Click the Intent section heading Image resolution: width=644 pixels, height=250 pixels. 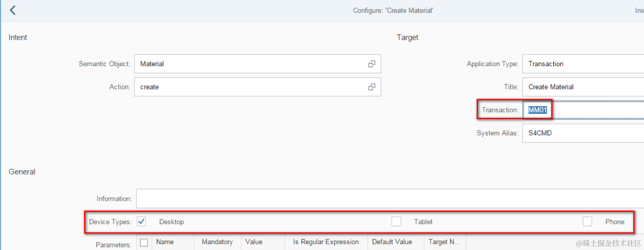18,37
